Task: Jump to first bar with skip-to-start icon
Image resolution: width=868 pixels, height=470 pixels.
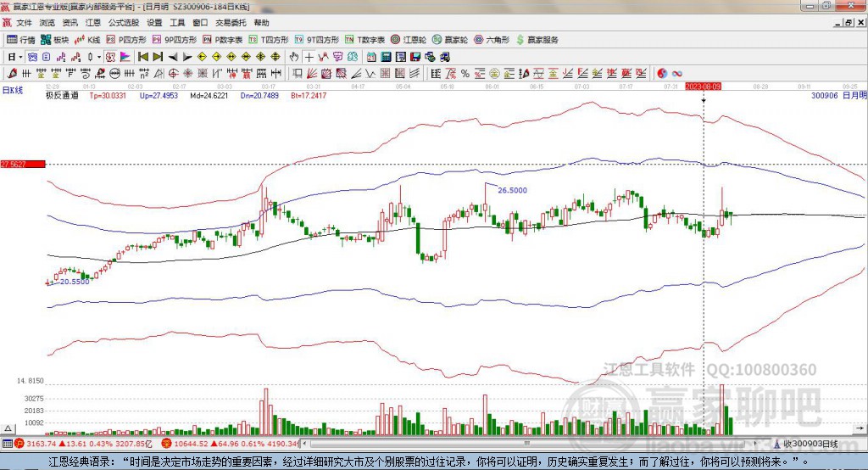Action: click(x=143, y=57)
